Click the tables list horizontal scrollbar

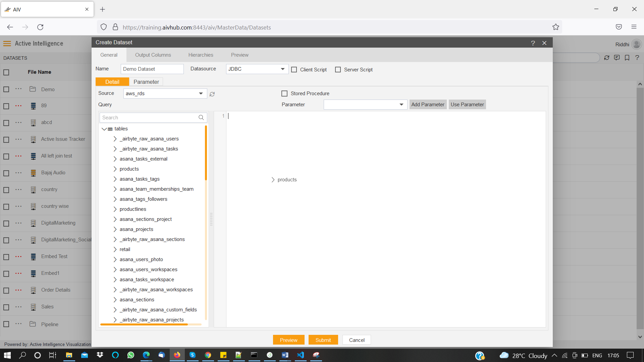(144, 324)
